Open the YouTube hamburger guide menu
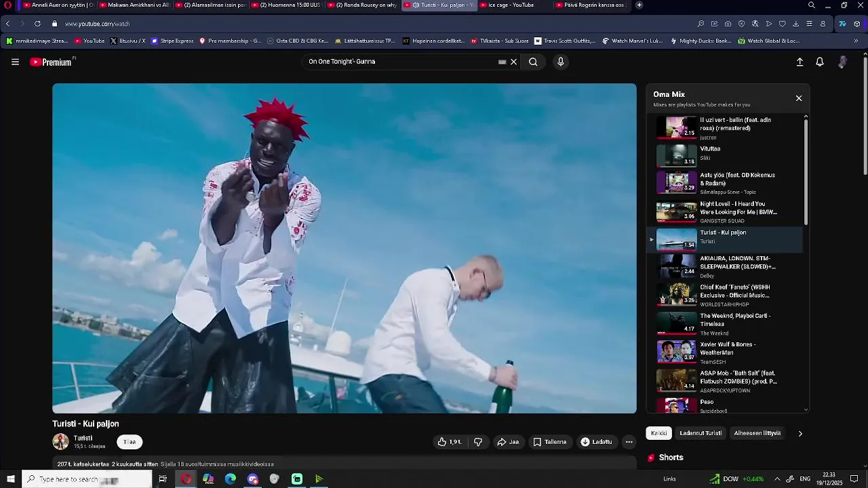The image size is (868, 488). click(x=15, y=62)
